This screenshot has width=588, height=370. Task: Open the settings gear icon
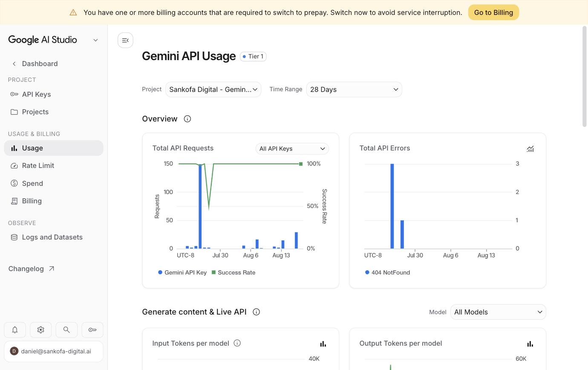pos(41,330)
